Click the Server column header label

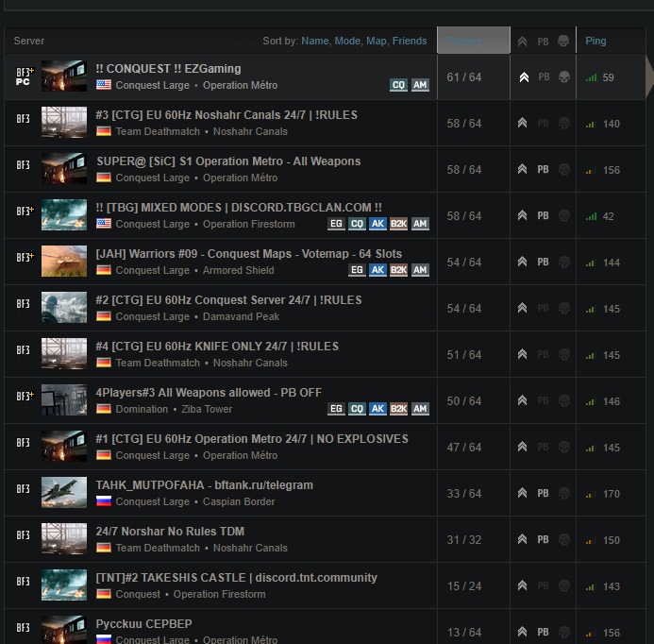pos(28,41)
